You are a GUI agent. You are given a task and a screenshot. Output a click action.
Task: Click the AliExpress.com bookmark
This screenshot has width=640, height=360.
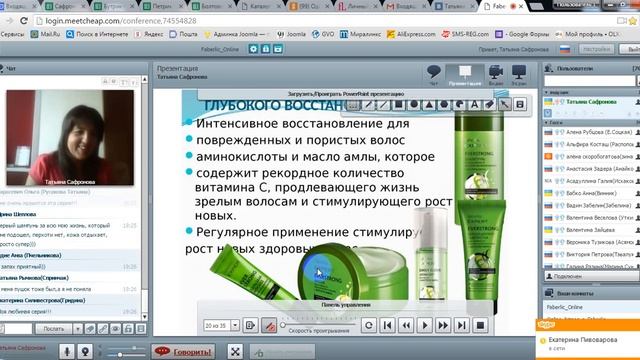tap(411, 34)
